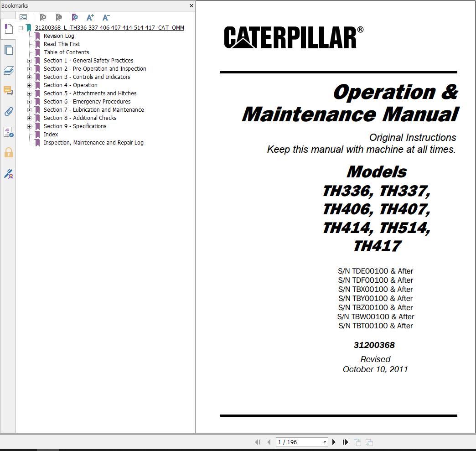Expand Section 3 - Controls and Indicators
Viewport: 476px width, 451px height.
coord(30,77)
